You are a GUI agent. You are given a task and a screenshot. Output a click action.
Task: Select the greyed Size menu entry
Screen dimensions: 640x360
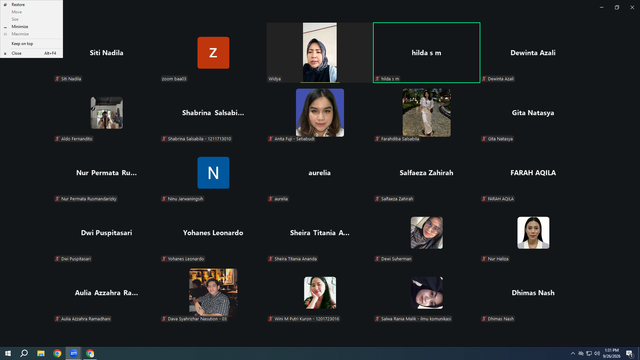pyautogui.click(x=31, y=19)
